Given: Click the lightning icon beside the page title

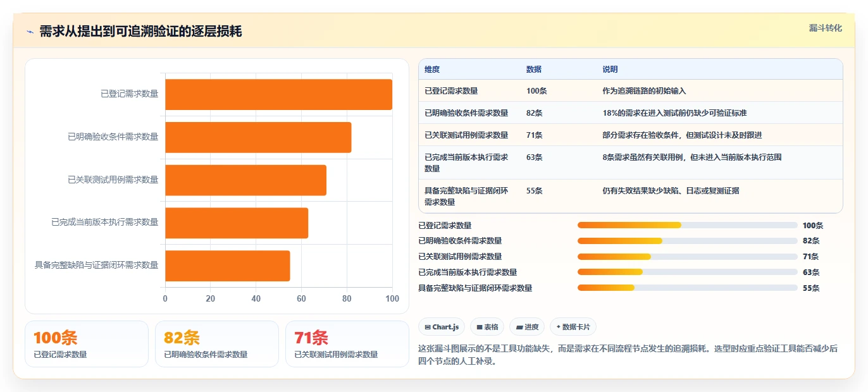Looking at the screenshot, I should [30, 32].
